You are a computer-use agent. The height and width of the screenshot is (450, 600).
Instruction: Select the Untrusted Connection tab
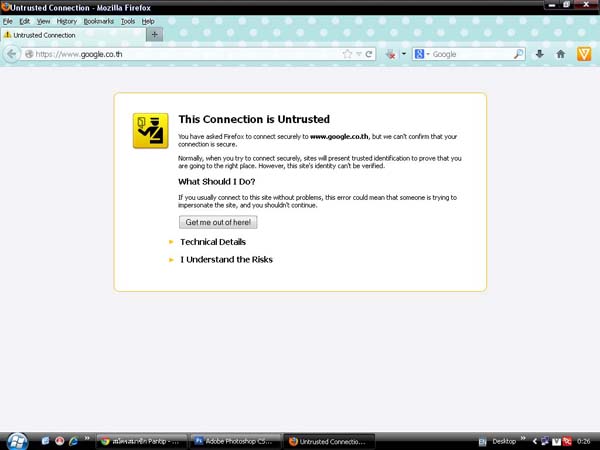tap(70, 35)
